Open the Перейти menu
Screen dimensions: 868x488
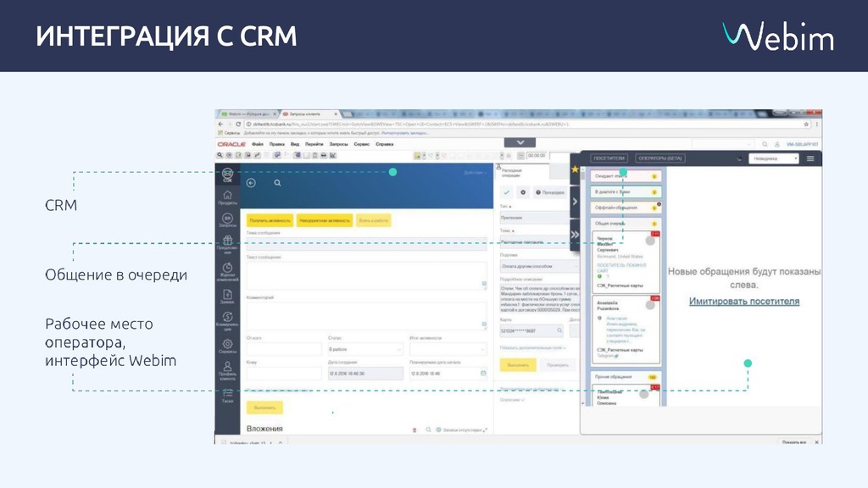(x=314, y=144)
